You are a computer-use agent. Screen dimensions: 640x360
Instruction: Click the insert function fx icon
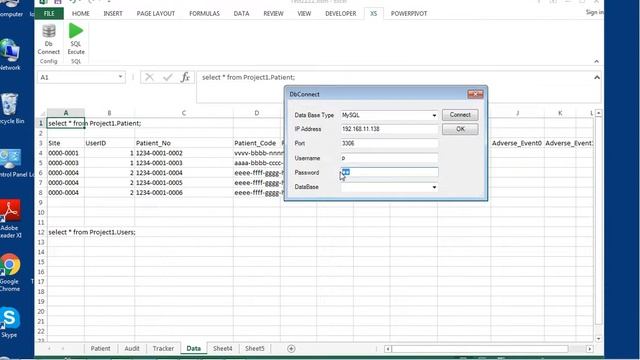pyautogui.click(x=185, y=77)
